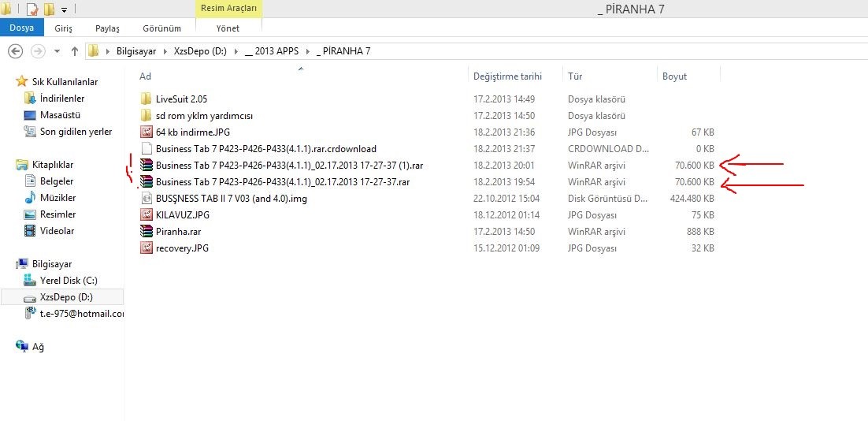Click the recovery.JPG image icon
Image resolution: width=868 pixels, height=421 pixels.
pos(147,248)
